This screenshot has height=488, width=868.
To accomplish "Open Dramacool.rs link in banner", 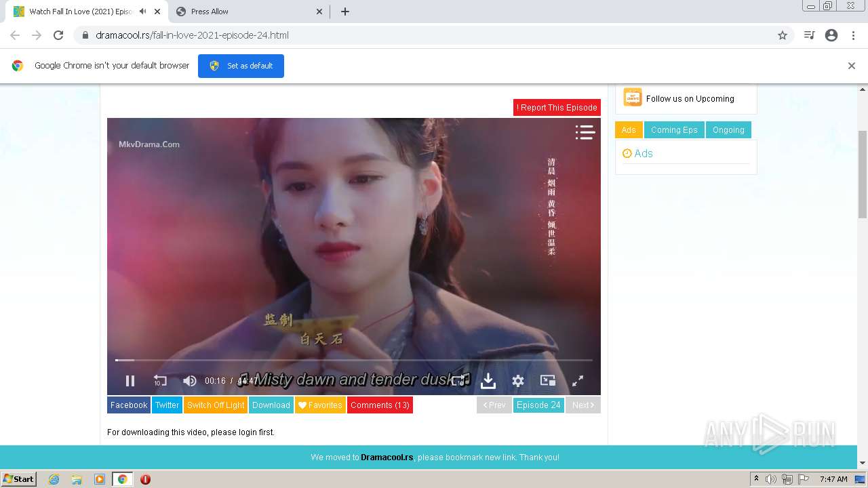I will [x=387, y=457].
